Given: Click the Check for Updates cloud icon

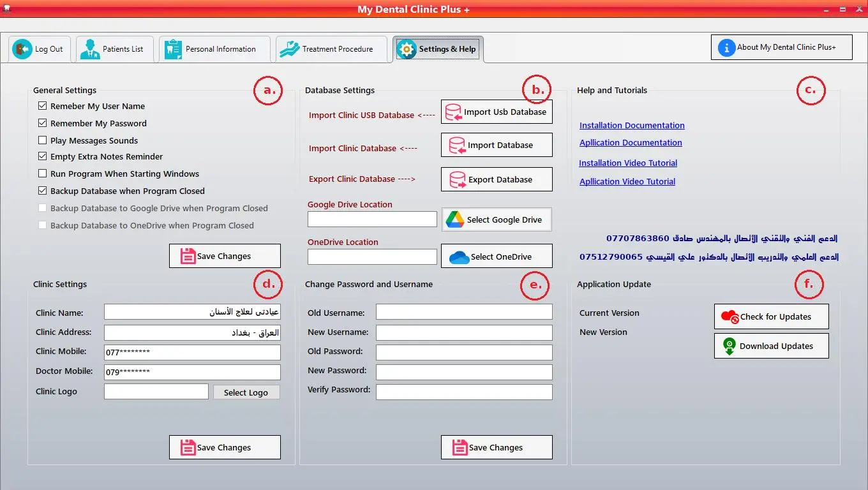Looking at the screenshot, I should tap(730, 316).
